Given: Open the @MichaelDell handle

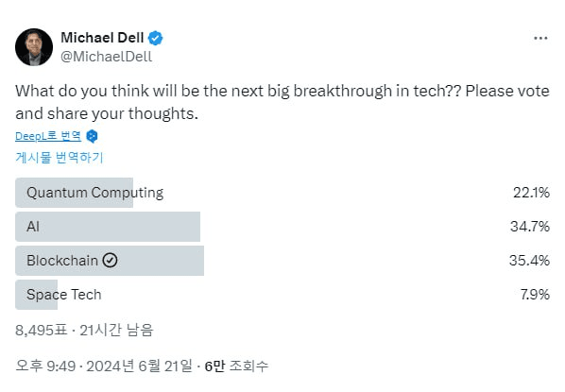Looking at the screenshot, I should (x=107, y=57).
